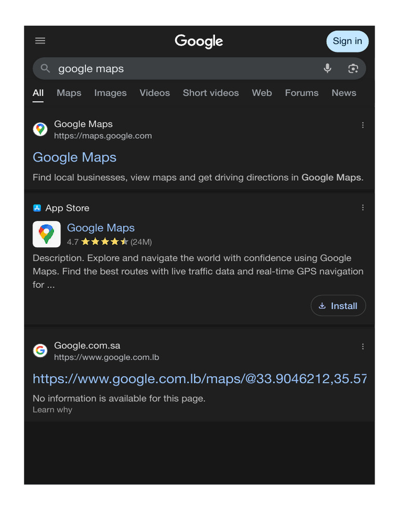This screenshot has width=399, height=532.
Task: Click the star rating of Google Maps app
Action: [104, 242]
